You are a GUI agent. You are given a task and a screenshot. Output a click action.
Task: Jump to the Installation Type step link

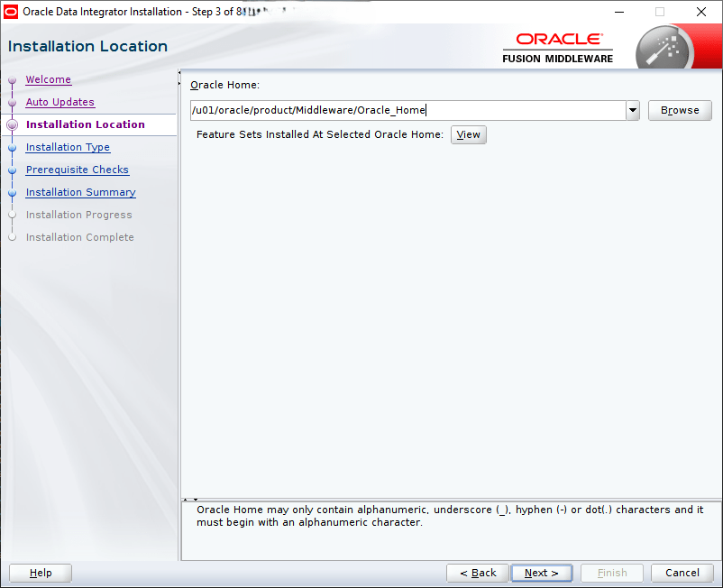point(68,147)
